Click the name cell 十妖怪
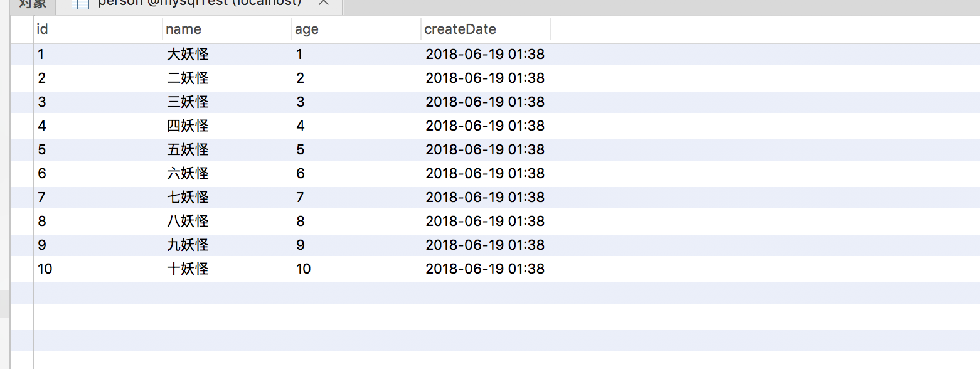Image resolution: width=980 pixels, height=369 pixels. (x=188, y=269)
